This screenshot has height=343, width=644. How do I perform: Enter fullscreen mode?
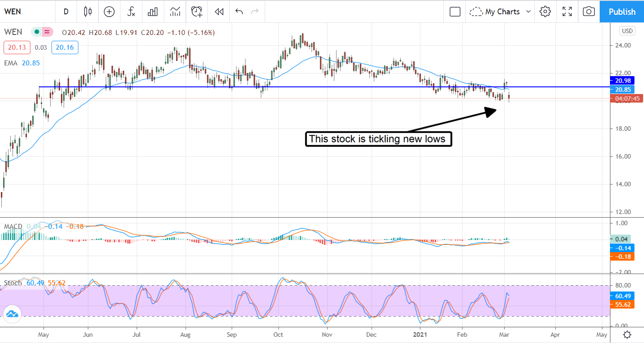[567, 12]
